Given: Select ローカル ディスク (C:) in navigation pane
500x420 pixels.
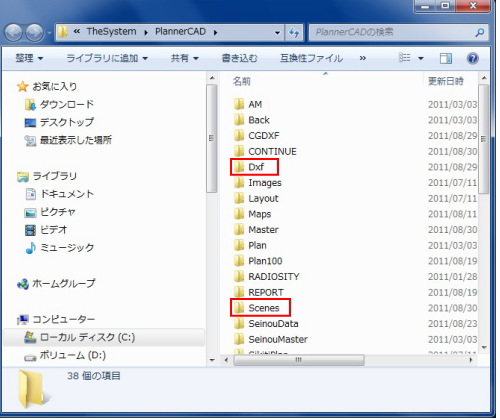Looking at the screenshot, I should click(x=104, y=337).
